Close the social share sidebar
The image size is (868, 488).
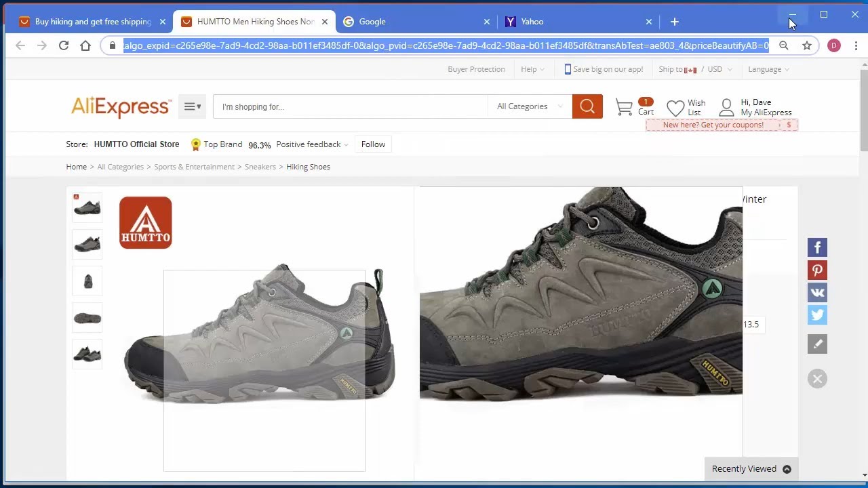pyautogui.click(x=817, y=379)
